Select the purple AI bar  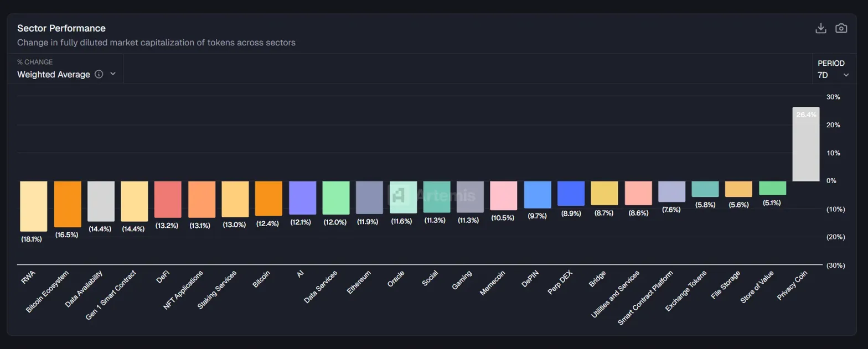(x=302, y=197)
